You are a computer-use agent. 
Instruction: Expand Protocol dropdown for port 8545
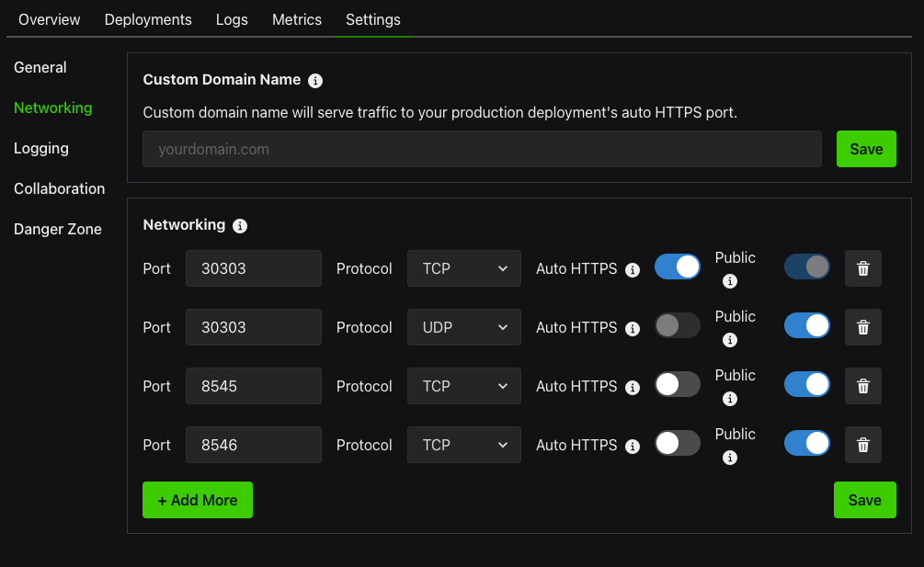pos(463,386)
